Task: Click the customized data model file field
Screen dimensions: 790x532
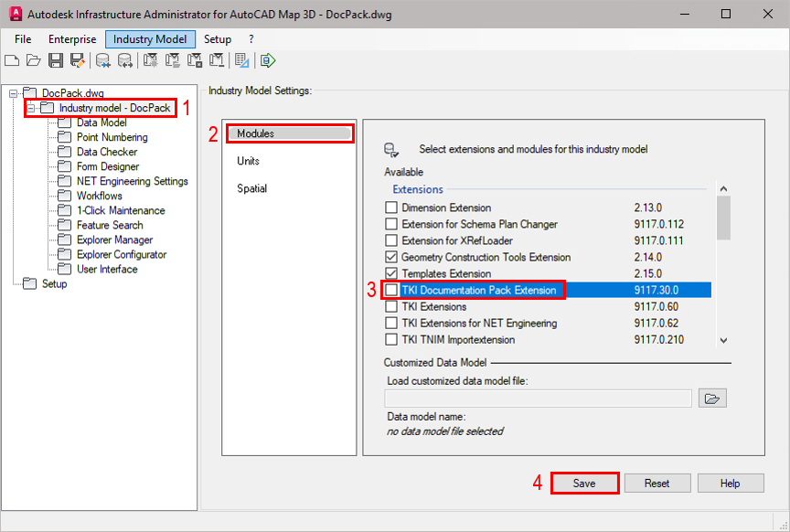Action: coord(538,399)
